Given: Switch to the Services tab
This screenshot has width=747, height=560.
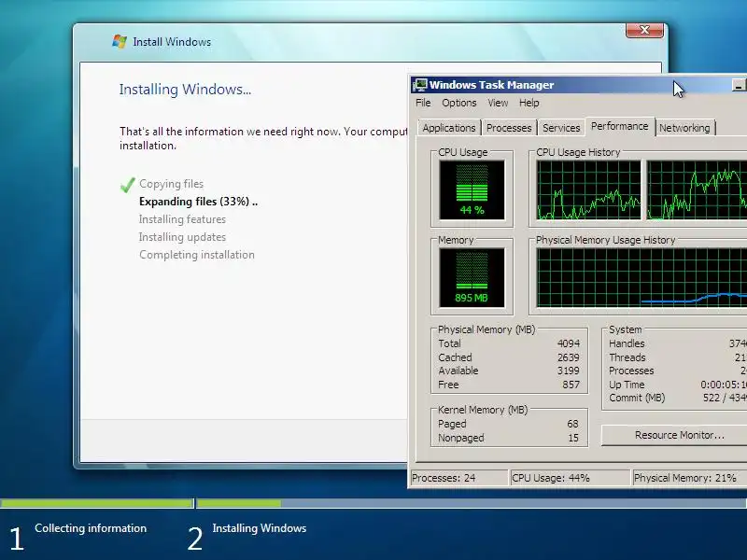Looking at the screenshot, I should click(561, 128).
